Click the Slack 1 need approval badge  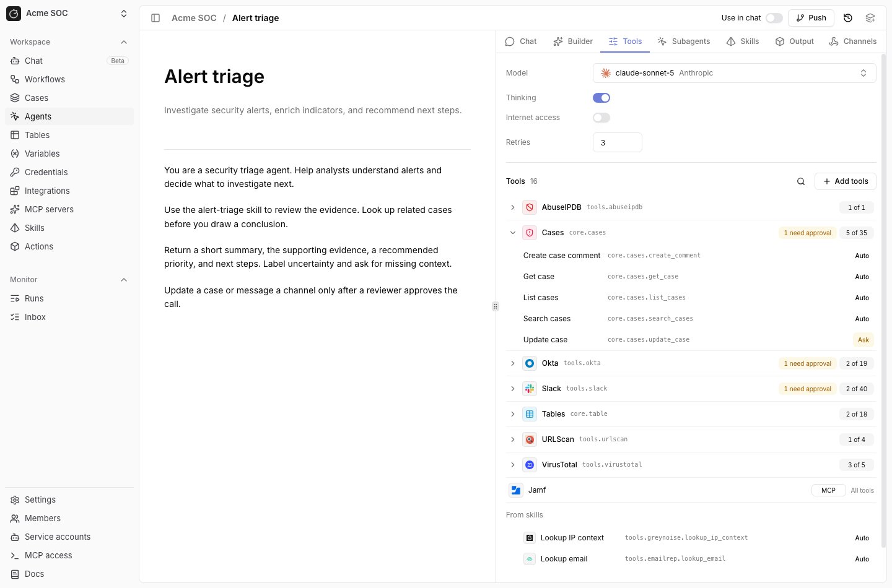click(x=808, y=389)
